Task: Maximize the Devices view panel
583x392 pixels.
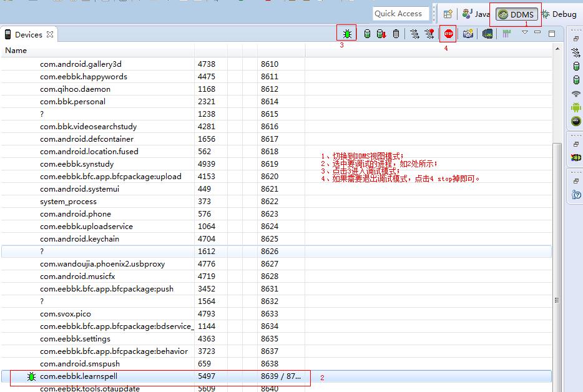Action: click(x=552, y=34)
